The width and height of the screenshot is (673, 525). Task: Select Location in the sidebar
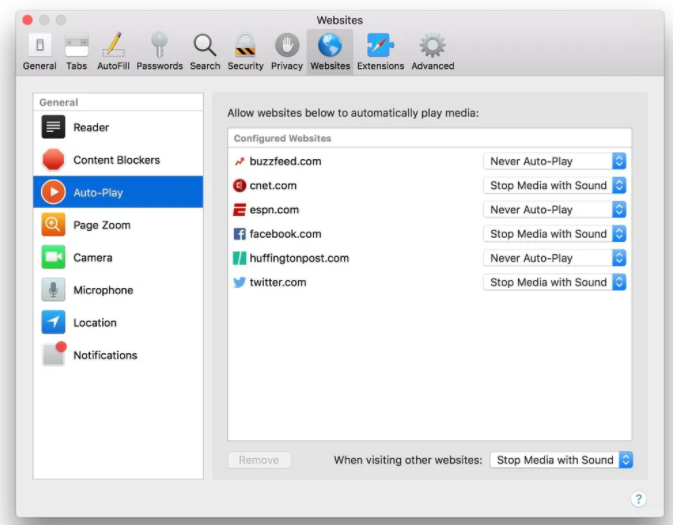pos(118,322)
